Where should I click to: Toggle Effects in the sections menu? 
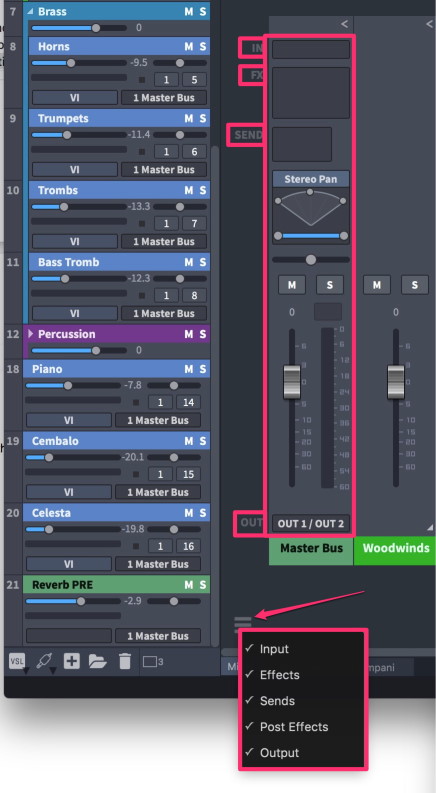[280, 675]
